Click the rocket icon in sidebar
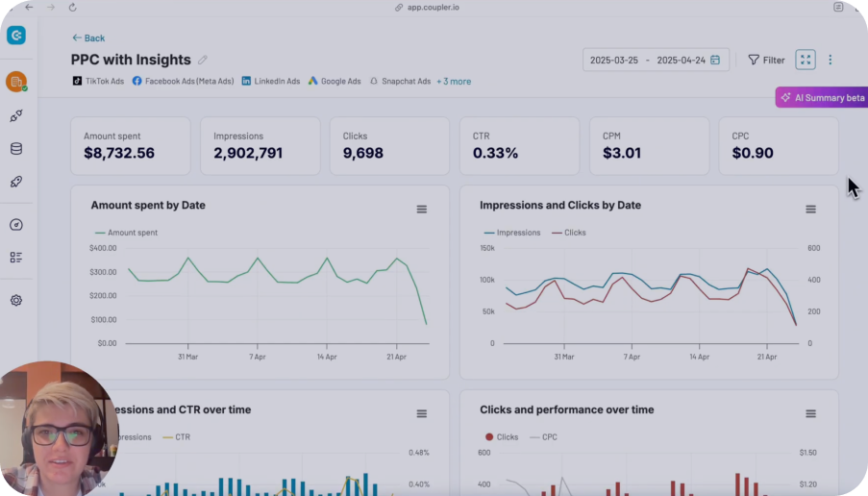This screenshot has width=868, height=496. pyautogui.click(x=16, y=182)
